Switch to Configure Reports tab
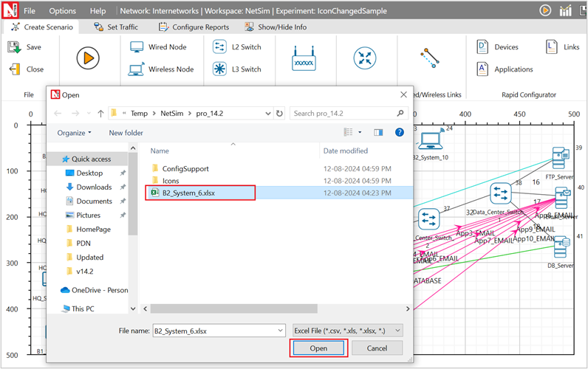 tap(194, 27)
